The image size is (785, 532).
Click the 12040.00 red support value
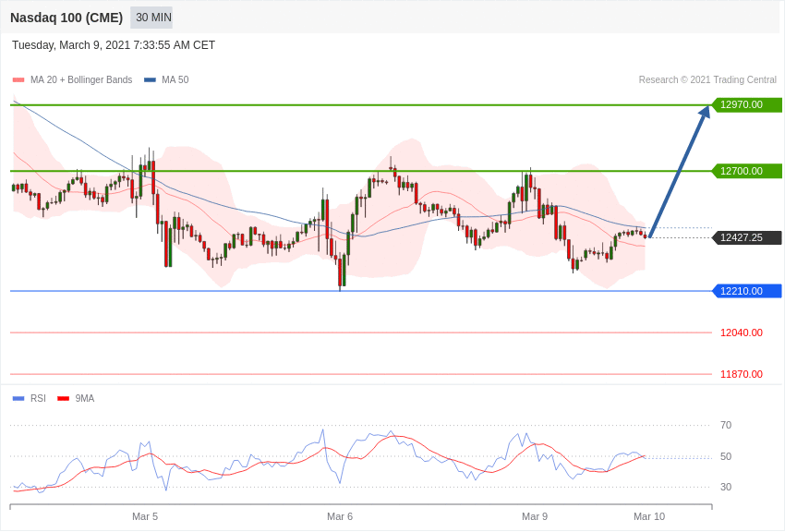click(x=742, y=332)
